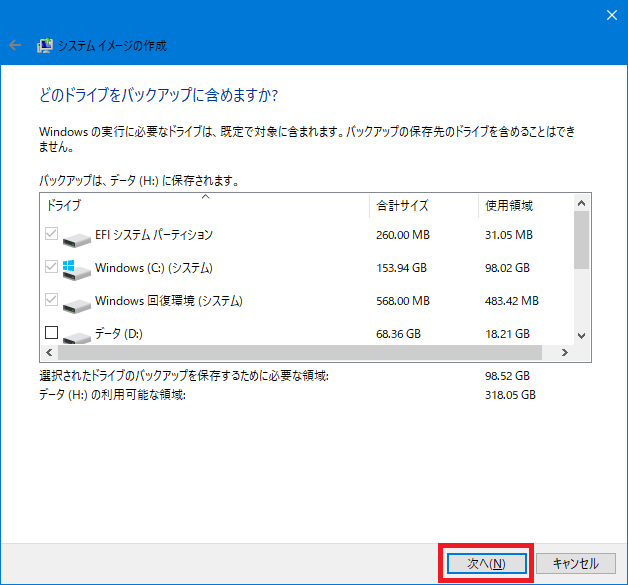Viewport: 628px width, 585px height.
Task: Click the vertical scrollbar thumb in drive list
Action: tap(582, 240)
